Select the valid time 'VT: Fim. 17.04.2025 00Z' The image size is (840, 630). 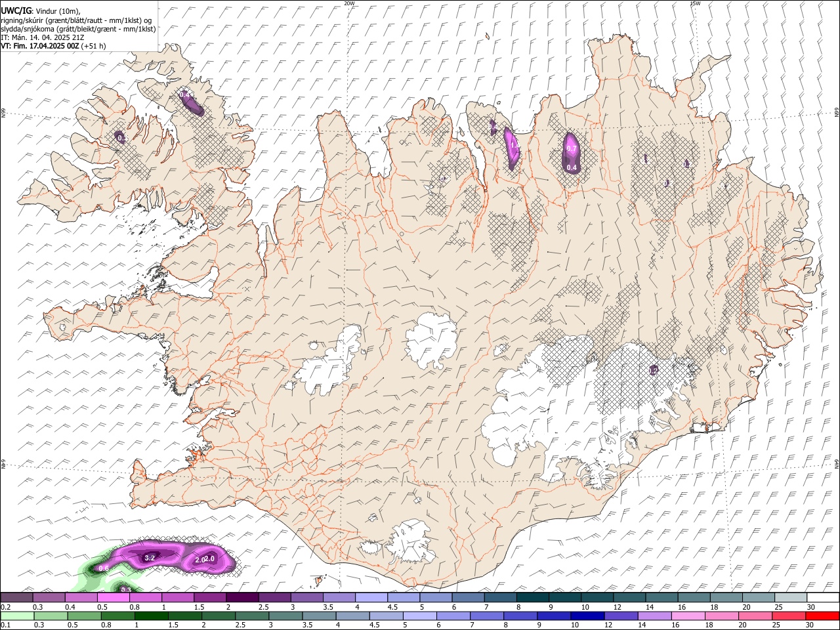pos(40,46)
